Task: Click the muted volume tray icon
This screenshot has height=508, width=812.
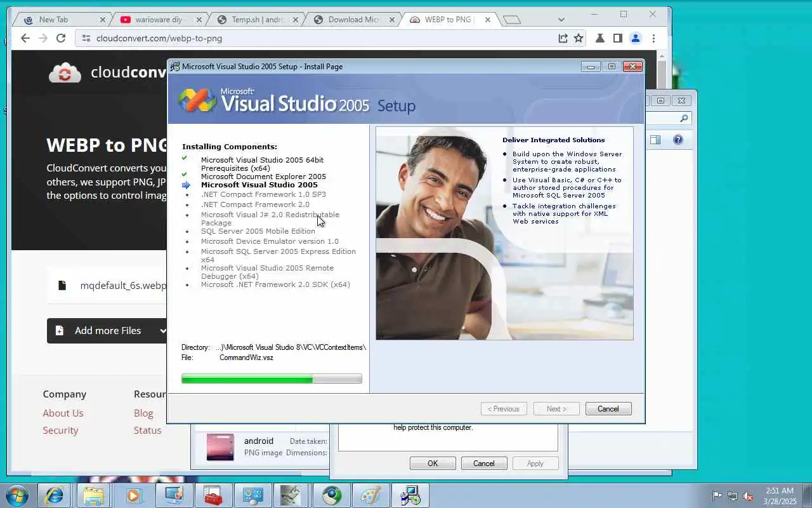Action: pyautogui.click(x=748, y=496)
